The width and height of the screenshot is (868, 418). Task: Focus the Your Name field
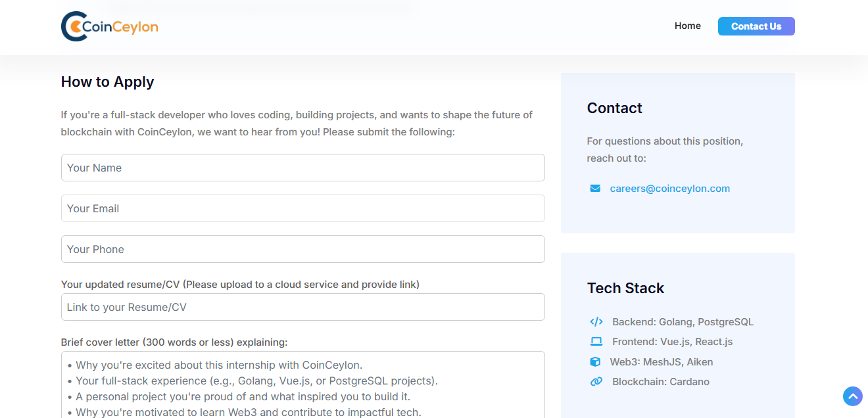tap(302, 168)
